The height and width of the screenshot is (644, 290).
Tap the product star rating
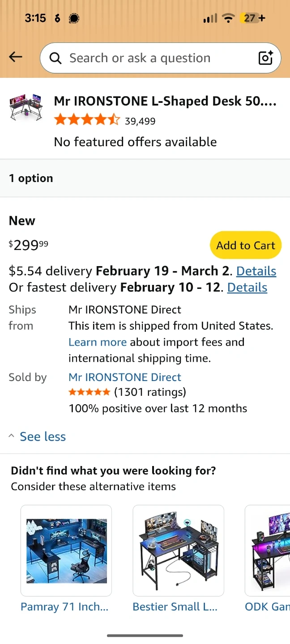pos(87,120)
